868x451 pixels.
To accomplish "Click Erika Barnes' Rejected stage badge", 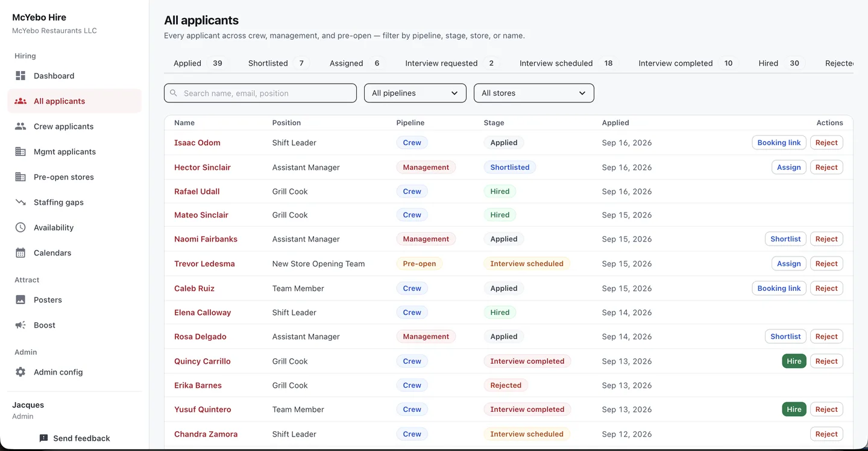I will 506,385.
